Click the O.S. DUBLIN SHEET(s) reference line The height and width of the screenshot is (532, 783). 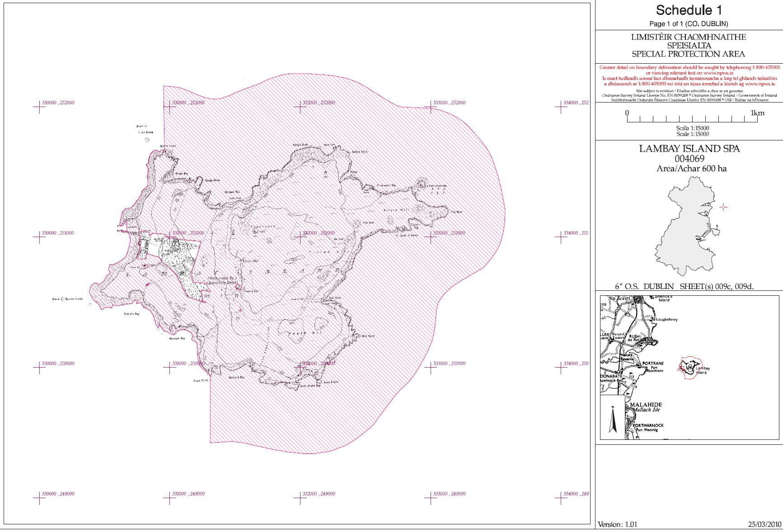pos(684,286)
